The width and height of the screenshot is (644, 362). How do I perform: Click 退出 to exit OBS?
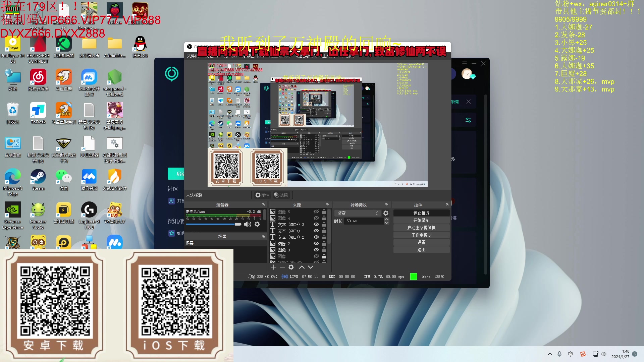click(421, 250)
